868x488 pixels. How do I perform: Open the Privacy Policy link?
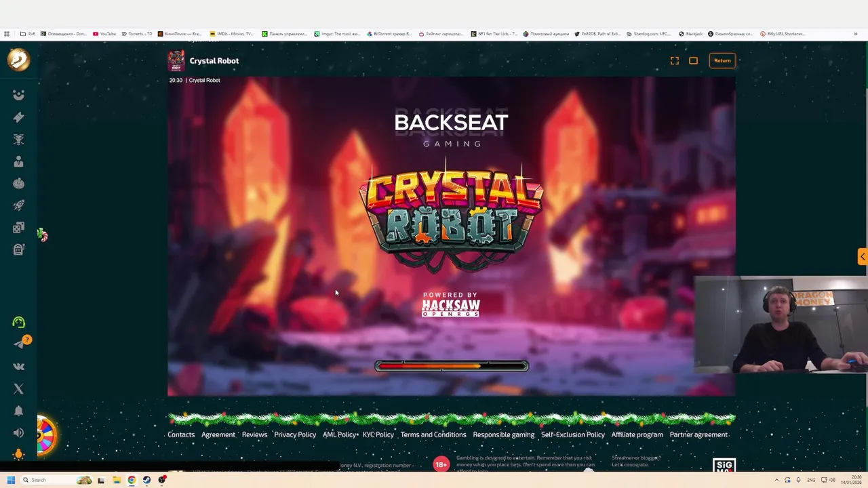[295, 434]
